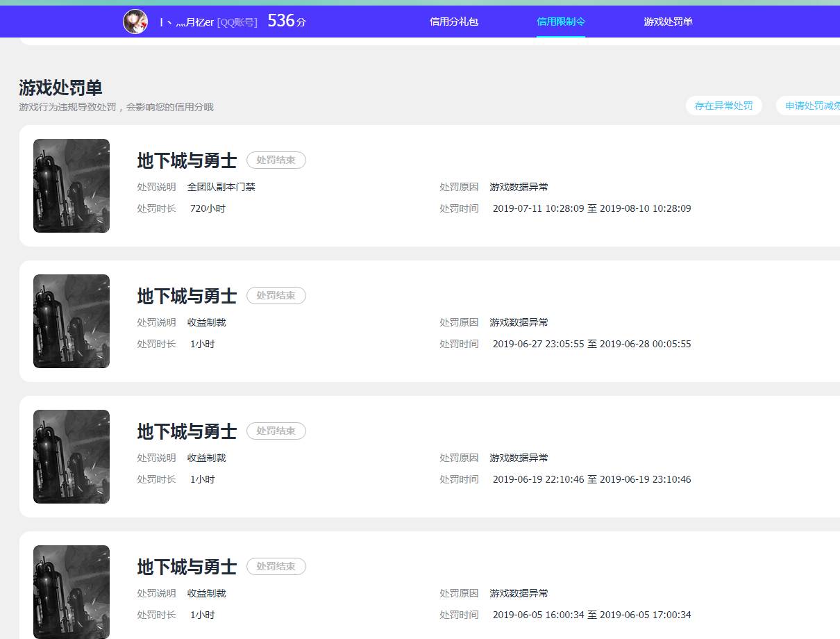Click game thumbnail for 2019-06-19 penalty
The image size is (840, 639).
(72, 456)
